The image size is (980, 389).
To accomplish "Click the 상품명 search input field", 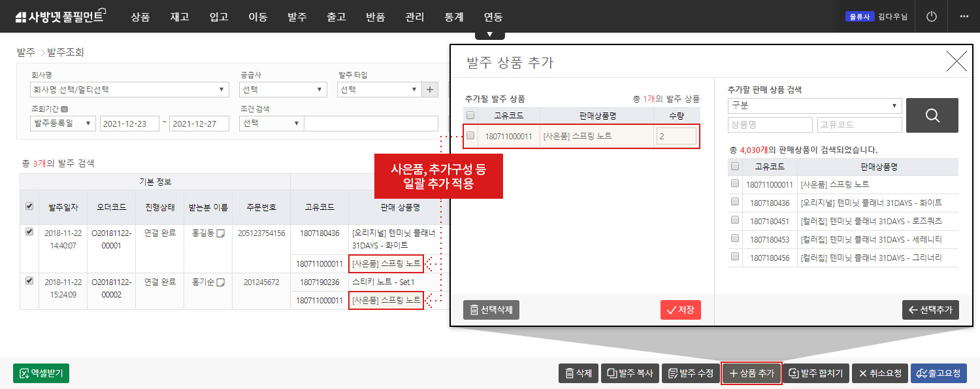I will (x=770, y=125).
